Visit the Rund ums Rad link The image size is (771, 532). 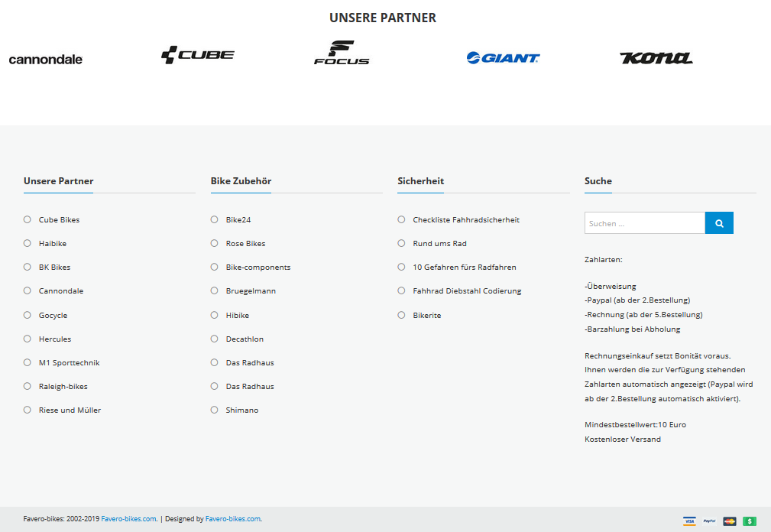click(x=439, y=243)
